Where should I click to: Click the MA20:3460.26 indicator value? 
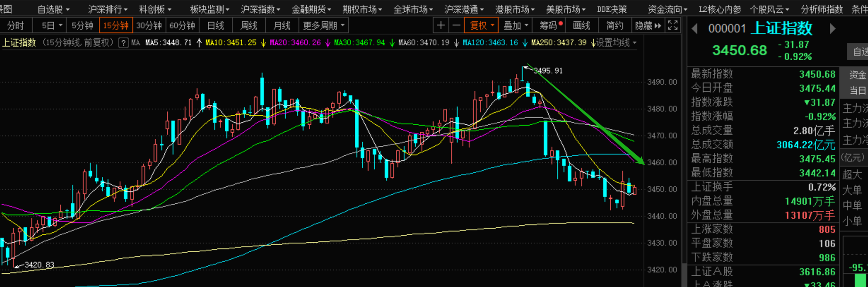coord(295,43)
